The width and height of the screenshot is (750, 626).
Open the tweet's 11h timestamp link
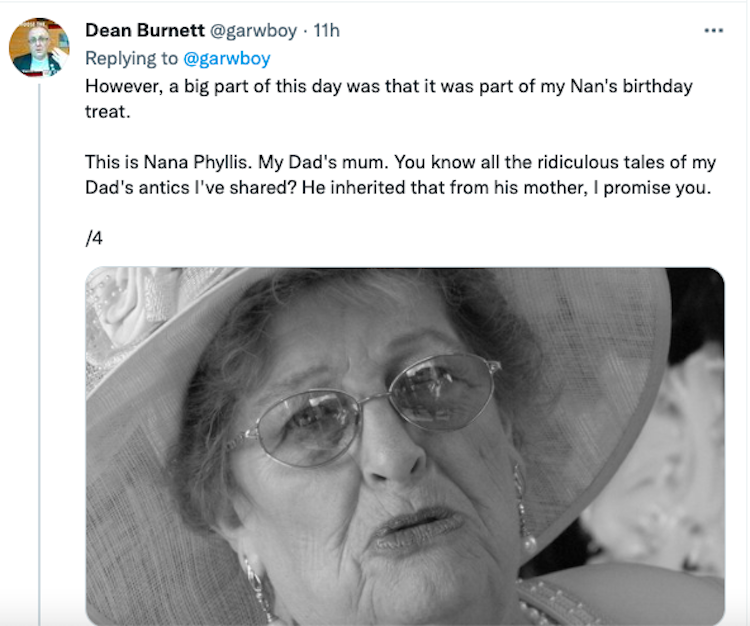(x=327, y=31)
